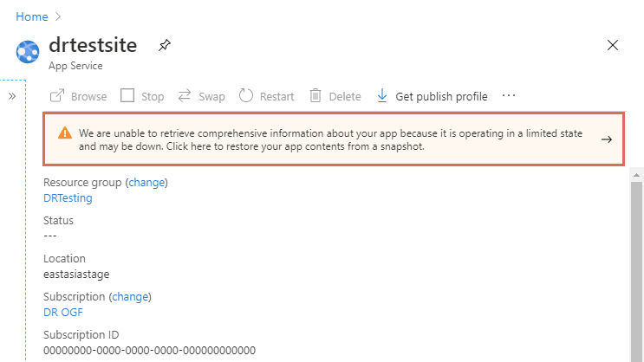Click the vertical scrollbar thumb
The width and height of the screenshot is (644, 362).
[636, 271]
